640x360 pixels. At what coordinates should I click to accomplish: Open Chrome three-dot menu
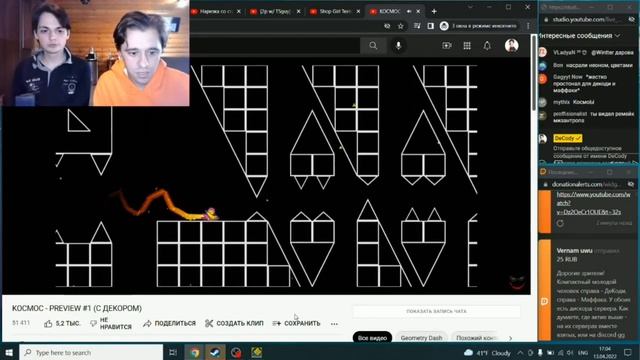pyautogui.click(x=528, y=26)
